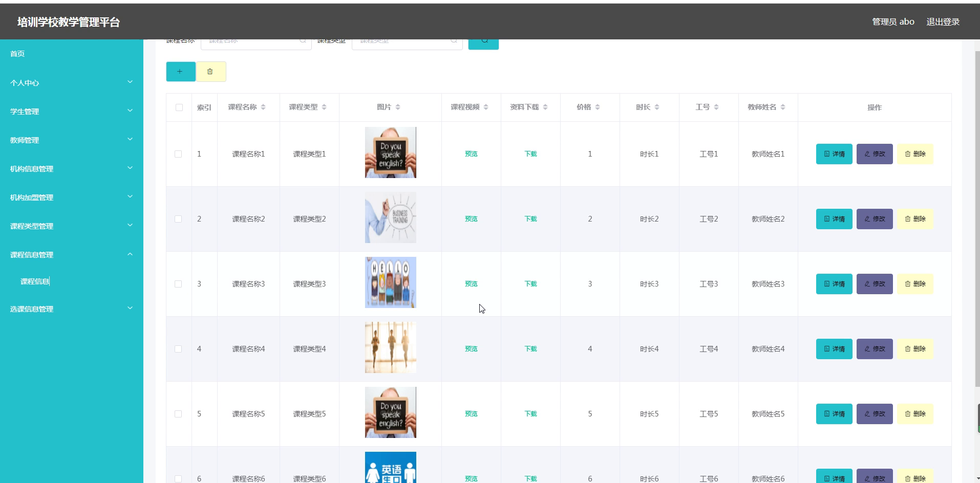Open row 1 'Do you speak english' thumbnail
This screenshot has height=483, width=980.
[x=391, y=152]
